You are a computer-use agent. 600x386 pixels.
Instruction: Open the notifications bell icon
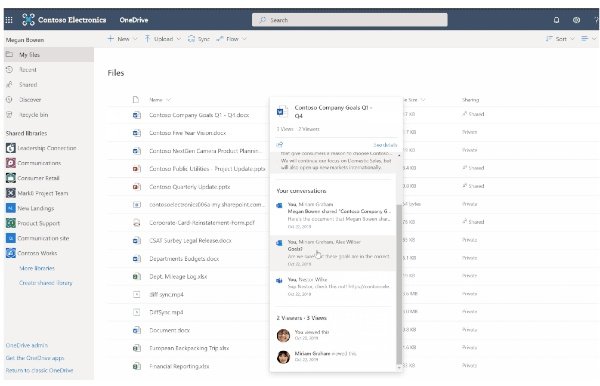pyautogui.click(x=556, y=20)
